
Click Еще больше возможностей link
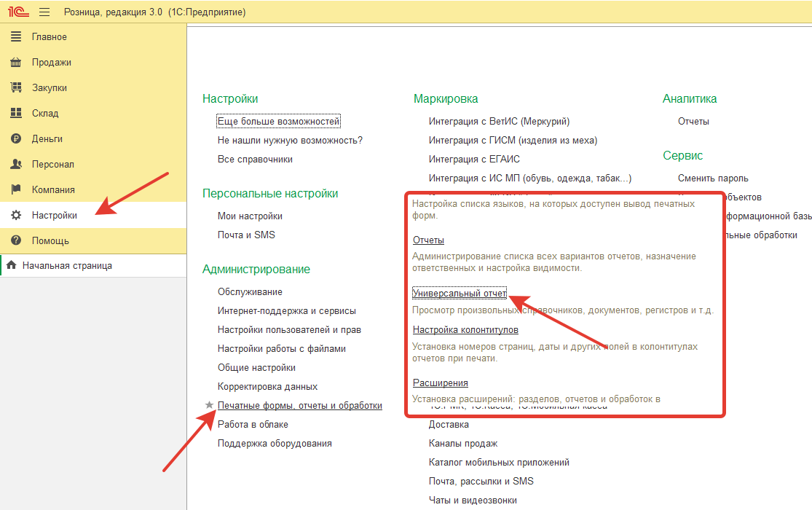278,122
